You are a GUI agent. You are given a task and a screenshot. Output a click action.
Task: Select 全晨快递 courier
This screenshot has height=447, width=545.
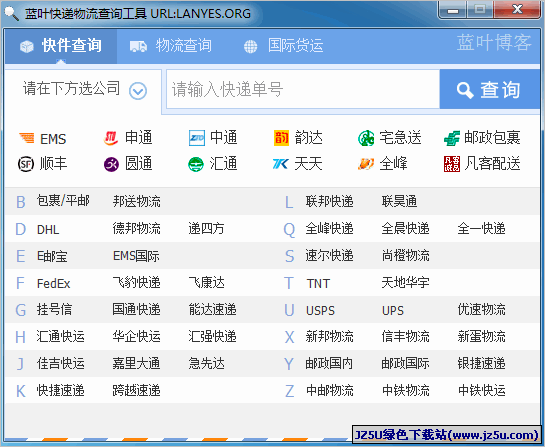point(406,228)
